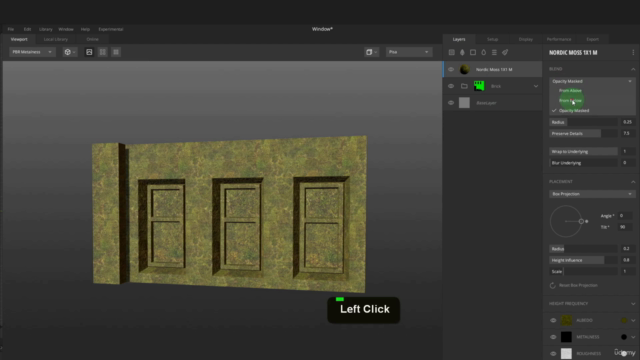Click the add liquid layer icon
The width and height of the screenshot is (640, 360).
click(x=484, y=52)
